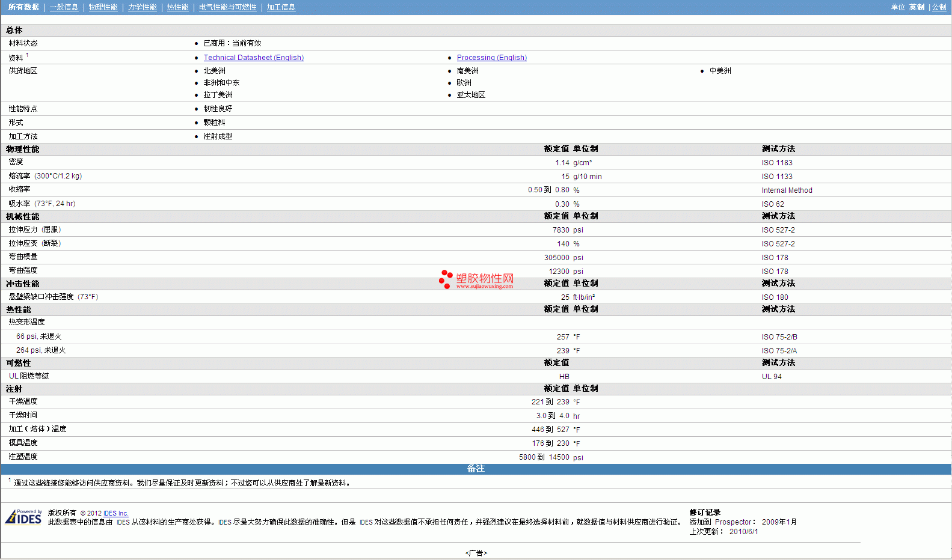
Task: Click the red-dot 塑胶物性网 watermark logo
Action: (x=476, y=279)
